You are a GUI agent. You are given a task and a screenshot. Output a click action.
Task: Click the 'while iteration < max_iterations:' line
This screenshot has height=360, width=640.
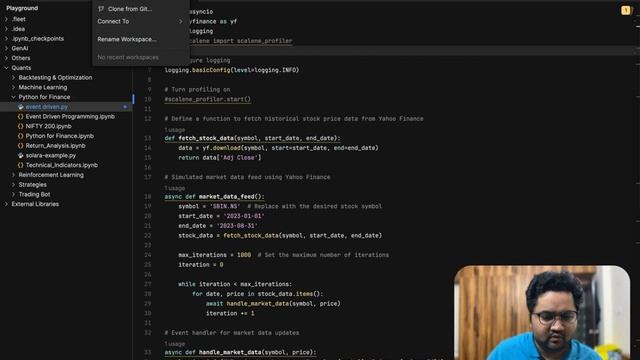tap(235, 284)
